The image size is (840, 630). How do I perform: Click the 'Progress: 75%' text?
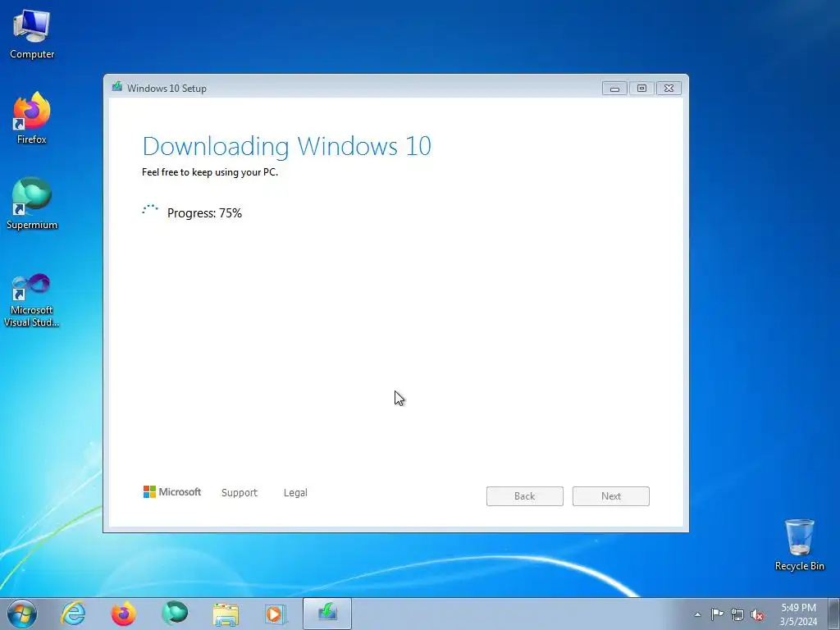[x=204, y=213]
